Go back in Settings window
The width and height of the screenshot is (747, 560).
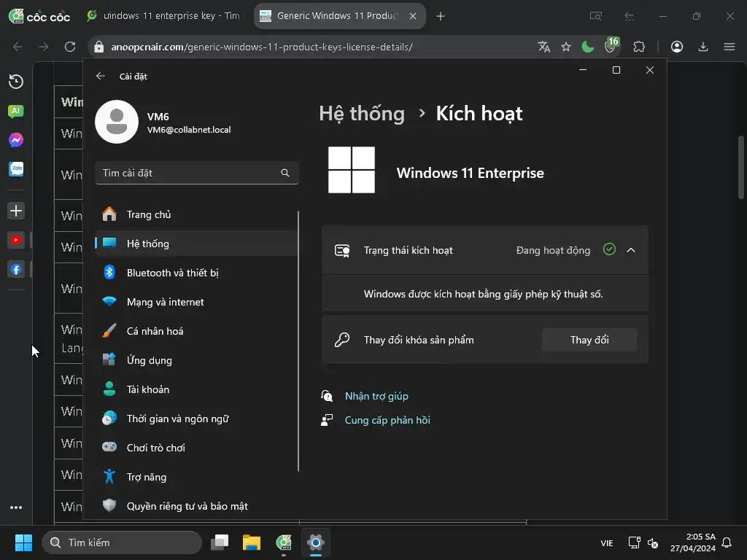[x=100, y=76]
